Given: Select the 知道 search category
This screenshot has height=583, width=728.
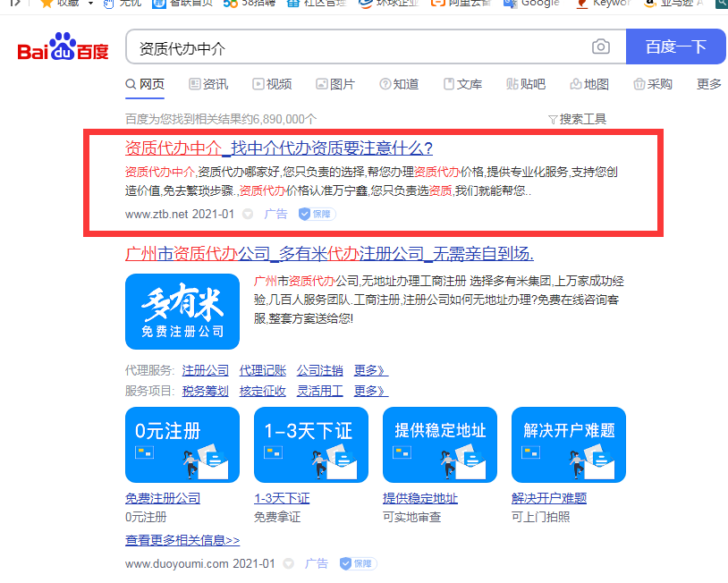Looking at the screenshot, I should point(399,83).
